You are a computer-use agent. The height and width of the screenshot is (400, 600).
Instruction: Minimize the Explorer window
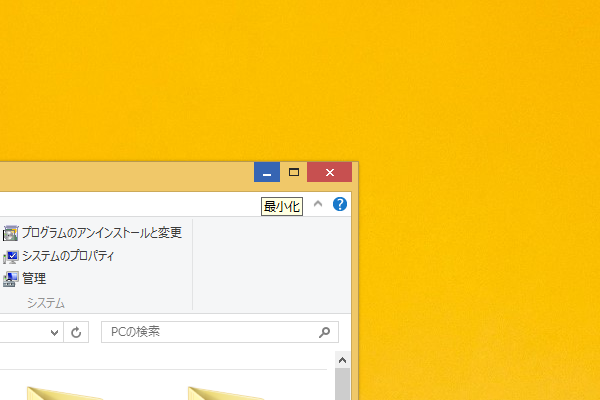coord(267,172)
